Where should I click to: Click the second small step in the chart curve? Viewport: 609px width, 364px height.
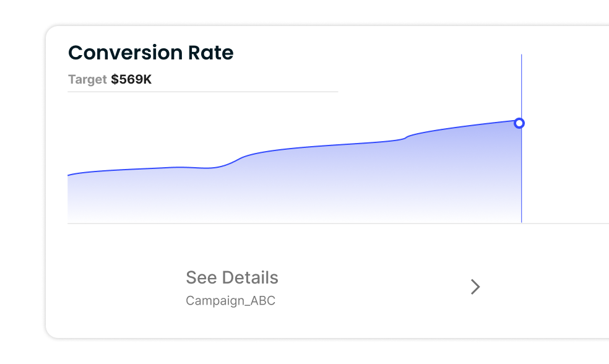(405, 137)
